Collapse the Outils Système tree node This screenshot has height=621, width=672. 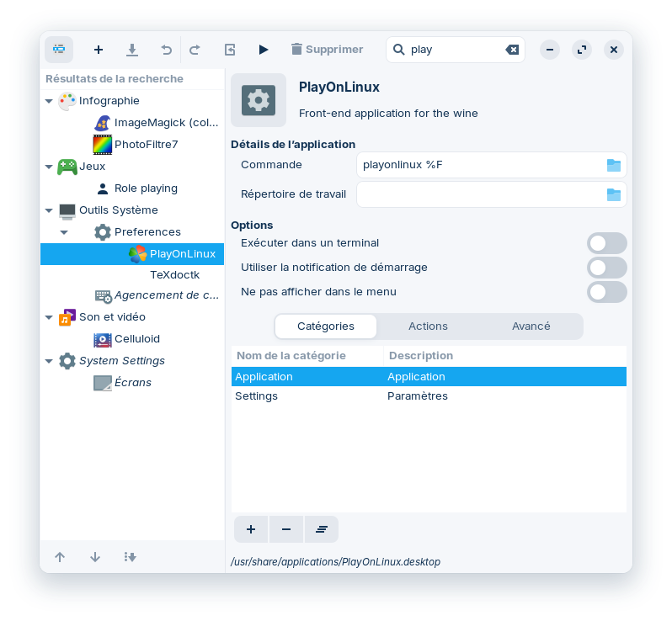tap(49, 210)
